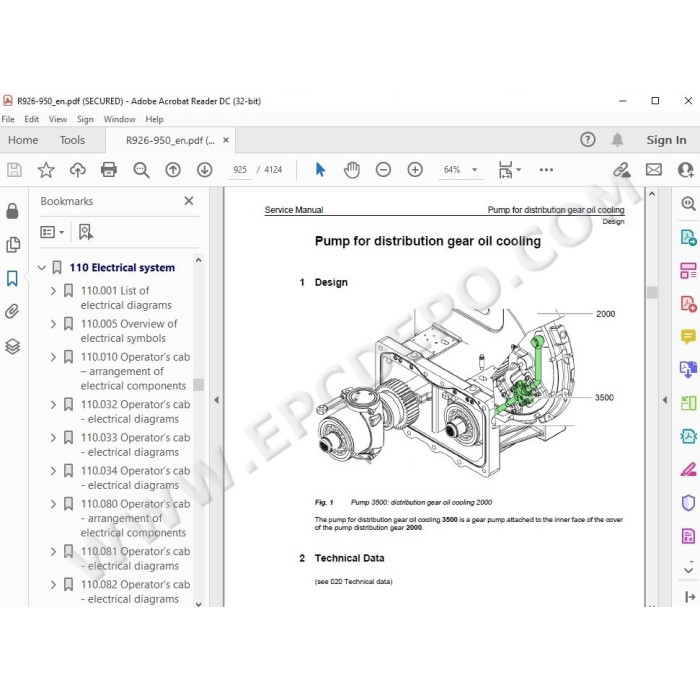This screenshot has height=700, width=700.
Task: Click the document scroll up arrow
Action: coord(652,194)
